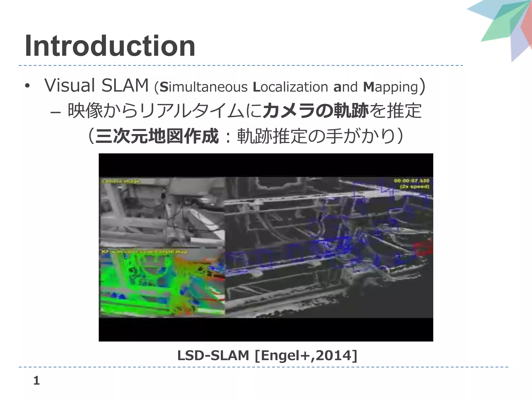
Task: Click the Visual SLAM bullet text
Action: pyautogui.click(x=96, y=86)
